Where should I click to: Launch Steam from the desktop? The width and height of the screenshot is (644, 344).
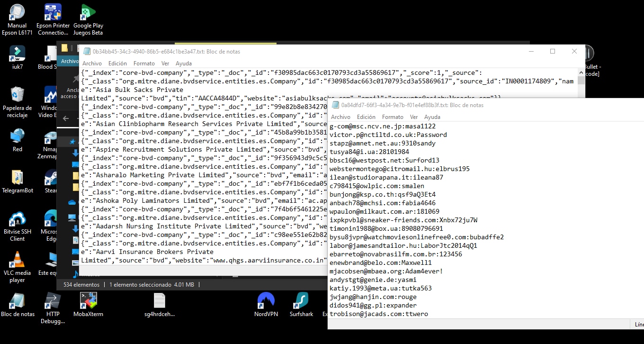pos(51,181)
